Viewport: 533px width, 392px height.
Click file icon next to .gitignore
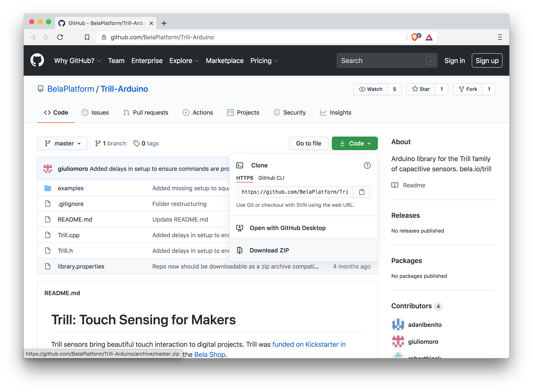click(x=48, y=204)
